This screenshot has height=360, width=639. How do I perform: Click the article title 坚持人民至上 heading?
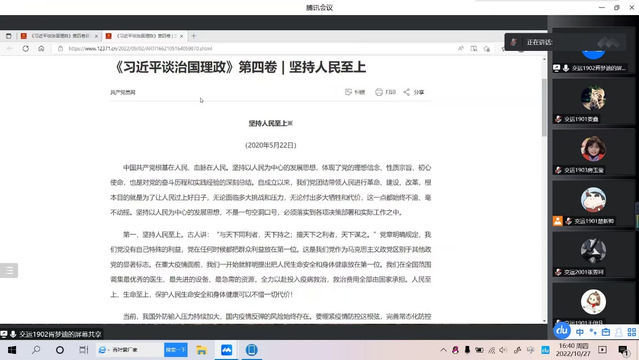tap(271, 123)
